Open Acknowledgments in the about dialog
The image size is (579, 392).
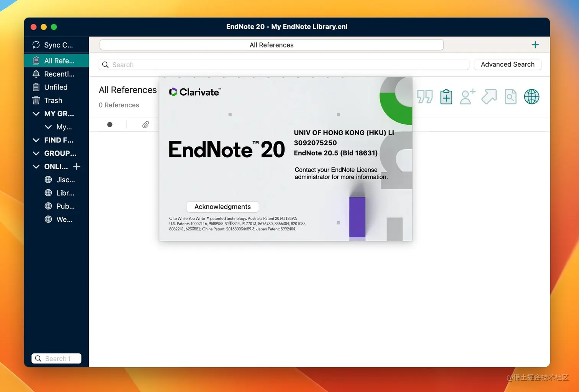coord(222,207)
